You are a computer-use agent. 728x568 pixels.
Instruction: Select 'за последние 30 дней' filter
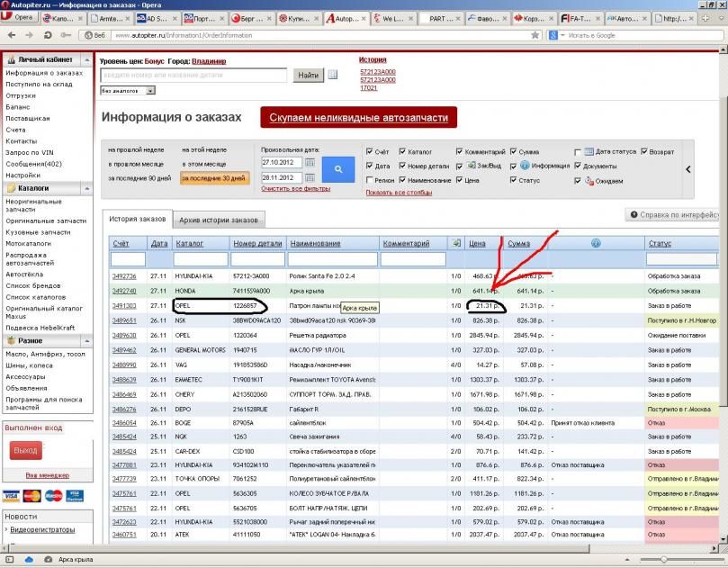click(214, 178)
